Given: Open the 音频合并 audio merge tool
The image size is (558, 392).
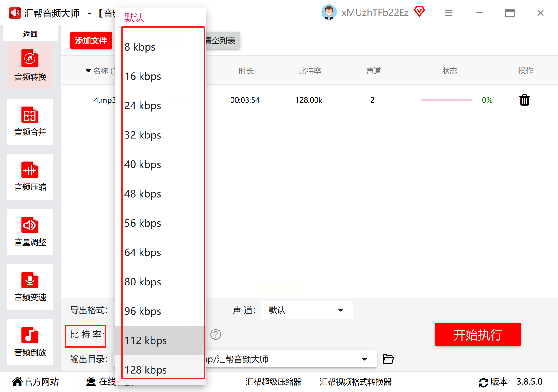Looking at the screenshot, I should coord(30,122).
